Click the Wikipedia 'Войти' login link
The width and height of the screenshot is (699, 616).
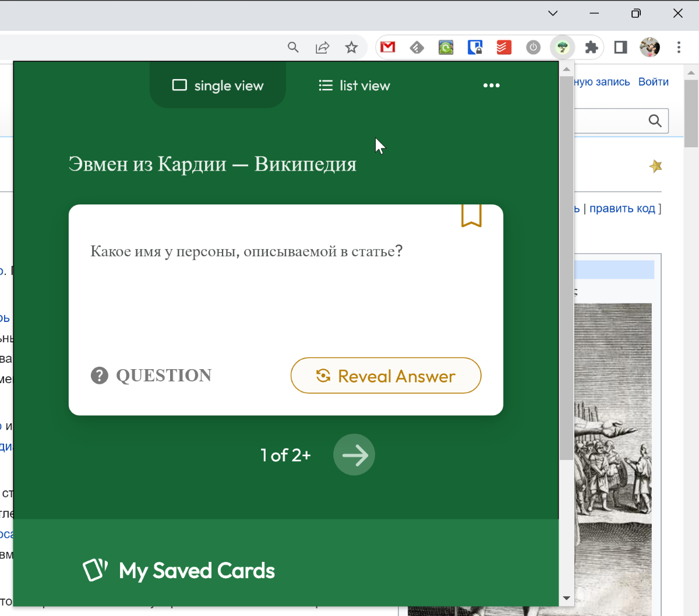pyautogui.click(x=654, y=82)
